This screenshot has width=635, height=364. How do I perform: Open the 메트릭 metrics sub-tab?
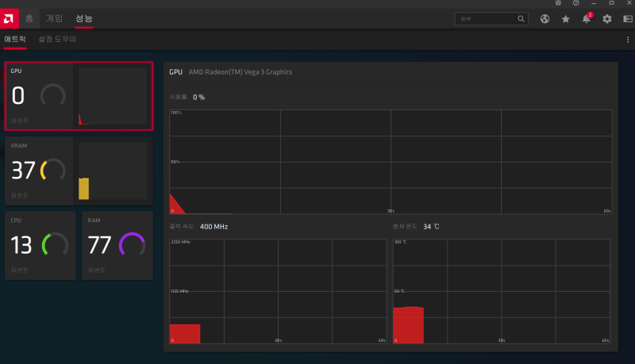pyautogui.click(x=15, y=39)
